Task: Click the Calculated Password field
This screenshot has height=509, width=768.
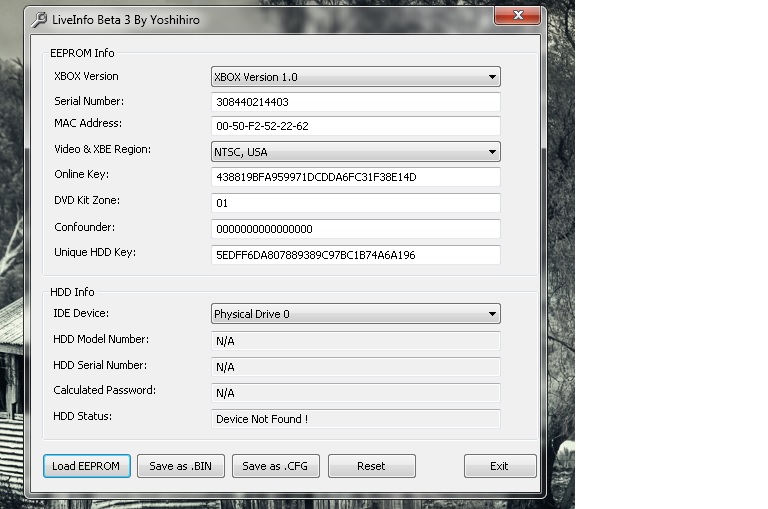Action: pos(356,393)
